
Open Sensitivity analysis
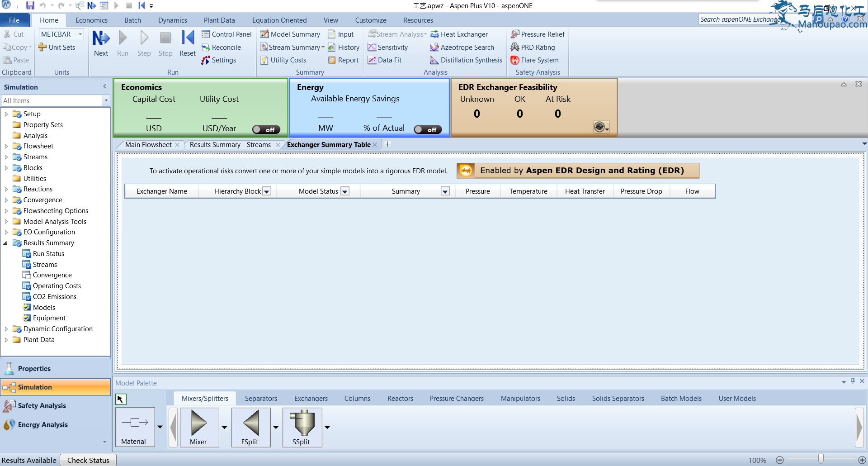click(388, 48)
